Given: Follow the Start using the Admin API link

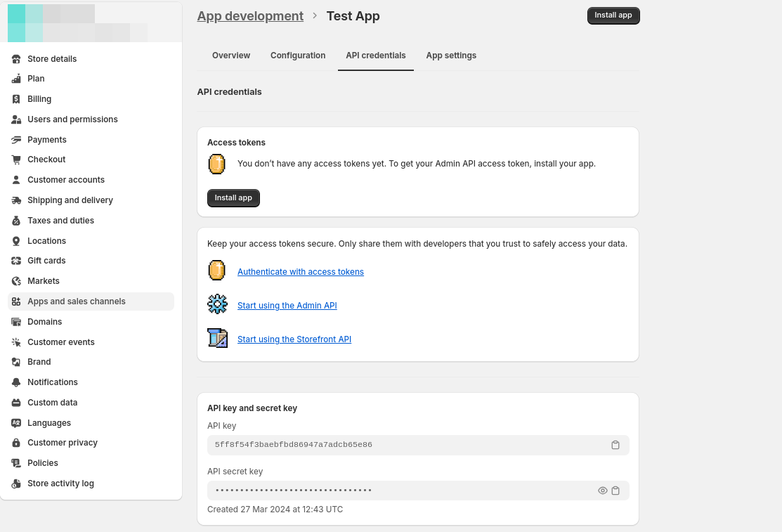Looking at the screenshot, I should (x=287, y=306).
